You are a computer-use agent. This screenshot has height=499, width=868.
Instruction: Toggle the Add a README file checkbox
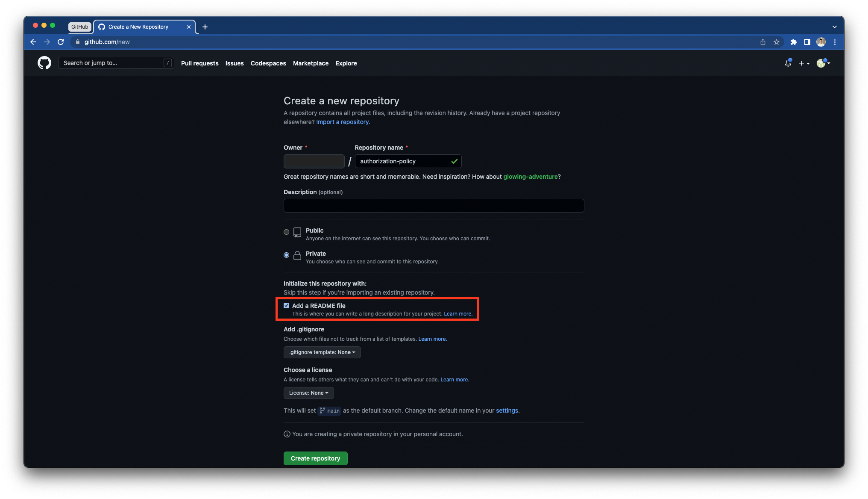pos(286,306)
